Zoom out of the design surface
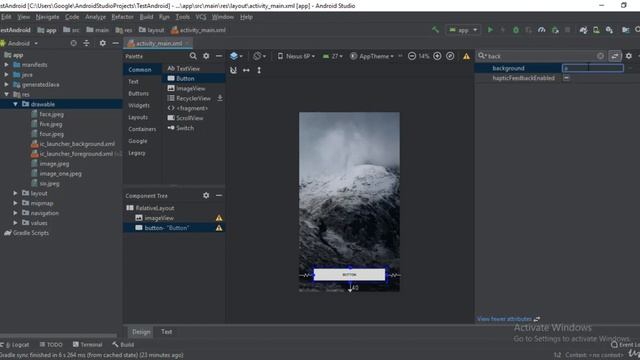Screen dimensions: 640x360 click(x=412, y=56)
